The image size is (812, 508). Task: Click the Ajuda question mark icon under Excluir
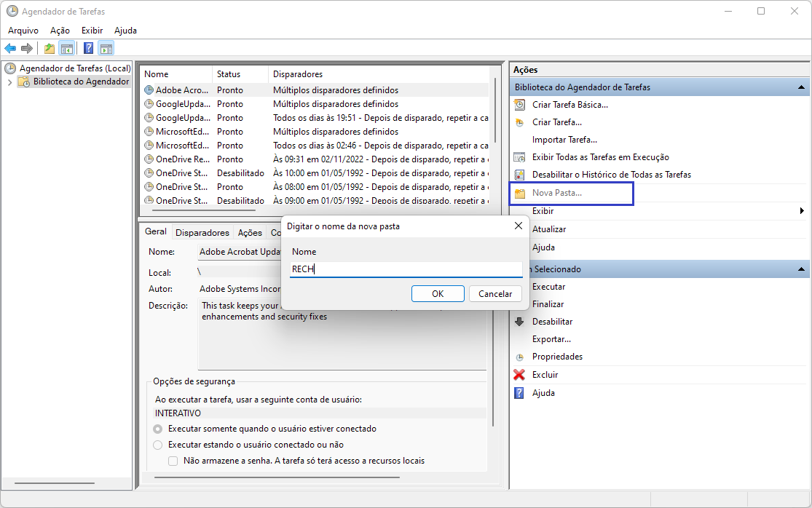coord(519,393)
